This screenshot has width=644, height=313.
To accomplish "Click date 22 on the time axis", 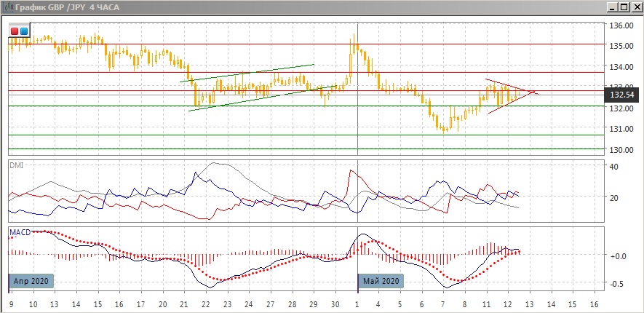I will 206,304.
